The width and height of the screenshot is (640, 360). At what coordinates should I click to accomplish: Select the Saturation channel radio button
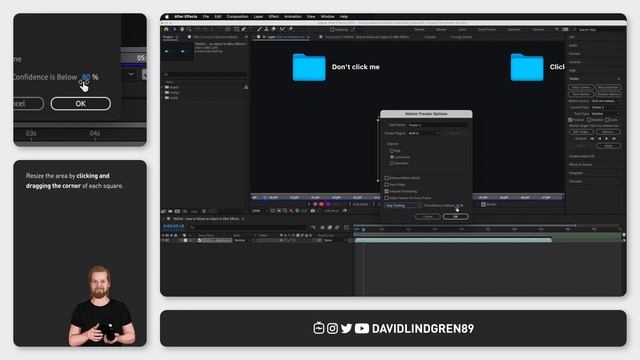[x=392, y=163]
